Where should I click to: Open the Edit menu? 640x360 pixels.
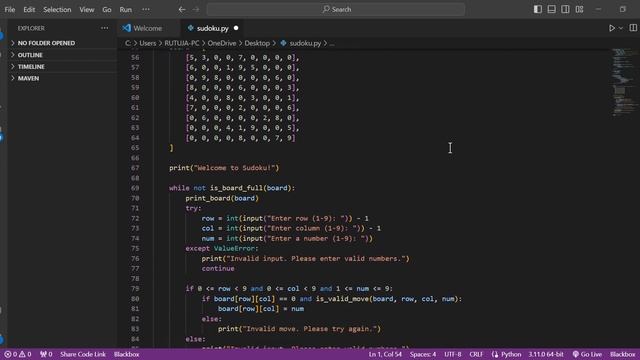tap(29, 9)
